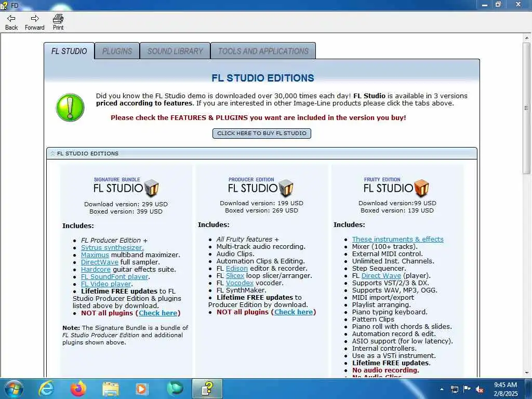Click the 'FL SynthMaker.' list item
This screenshot has width=532, height=399.
coord(242,290)
